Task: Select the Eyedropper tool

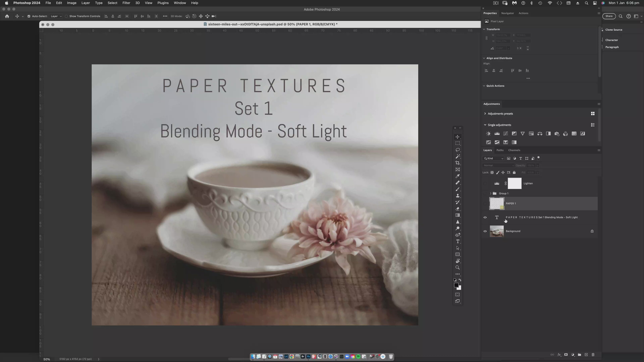Action: [458, 176]
